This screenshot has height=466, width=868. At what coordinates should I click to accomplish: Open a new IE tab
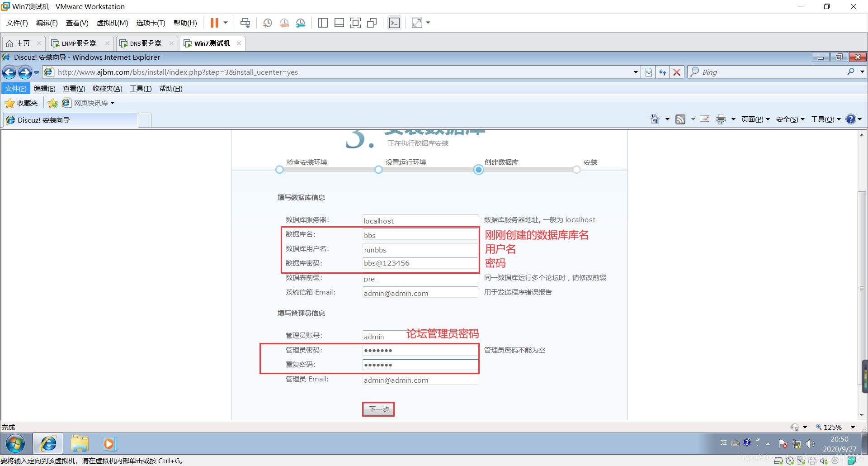pos(145,120)
